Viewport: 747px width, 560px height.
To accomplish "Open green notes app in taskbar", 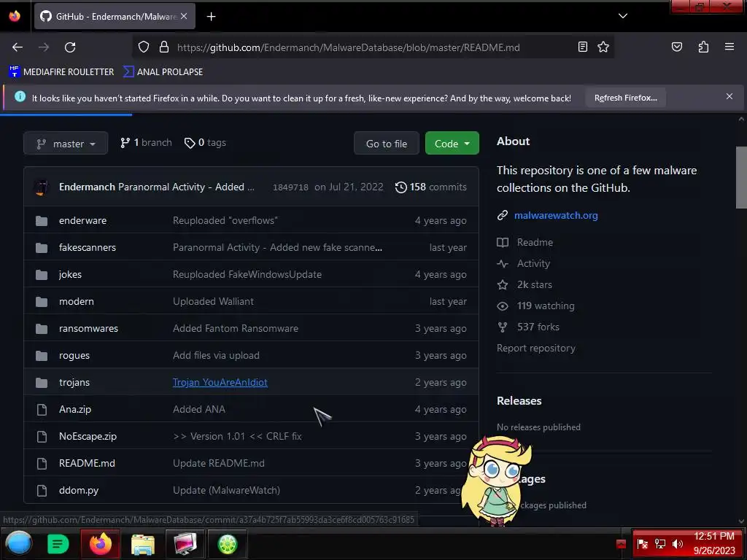I will (58, 544).
